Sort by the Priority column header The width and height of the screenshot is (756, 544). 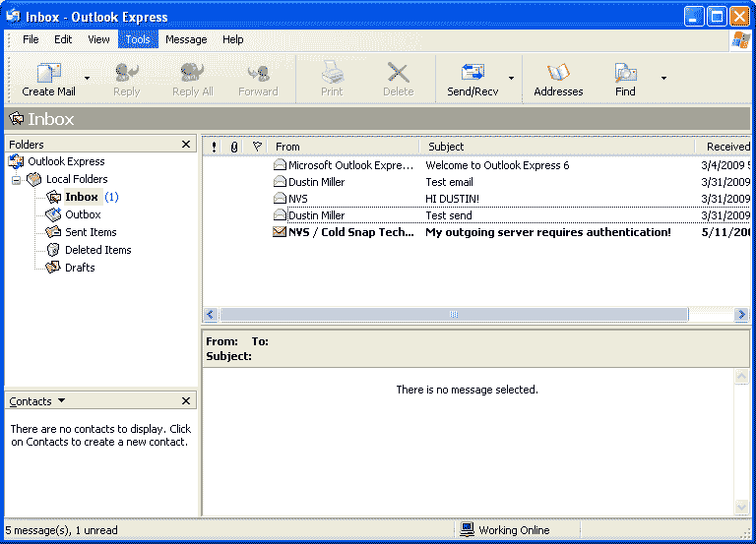tap(214, 147)
